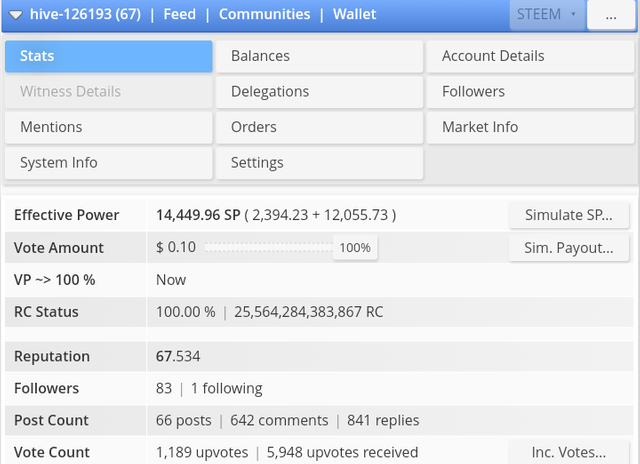This screenshot has width=640, height=464.
Task: Open the Market Info tab
Action: tap(530, 127)
